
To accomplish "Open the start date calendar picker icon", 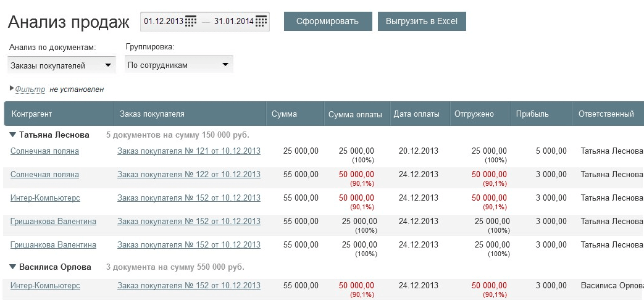I will [x=191, y=22].
